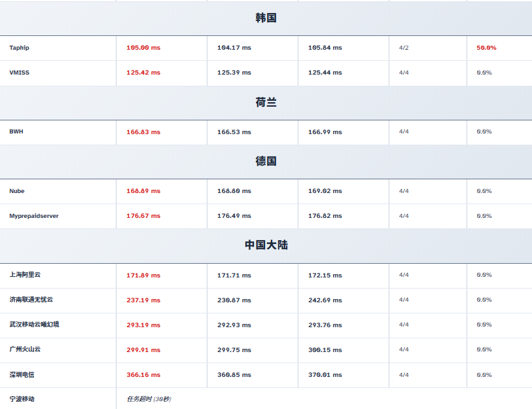The width and height of the screenshot is (532, 409).
Task: Select the 任务超时 (30秒) timeout message
Action: point(149,399)
